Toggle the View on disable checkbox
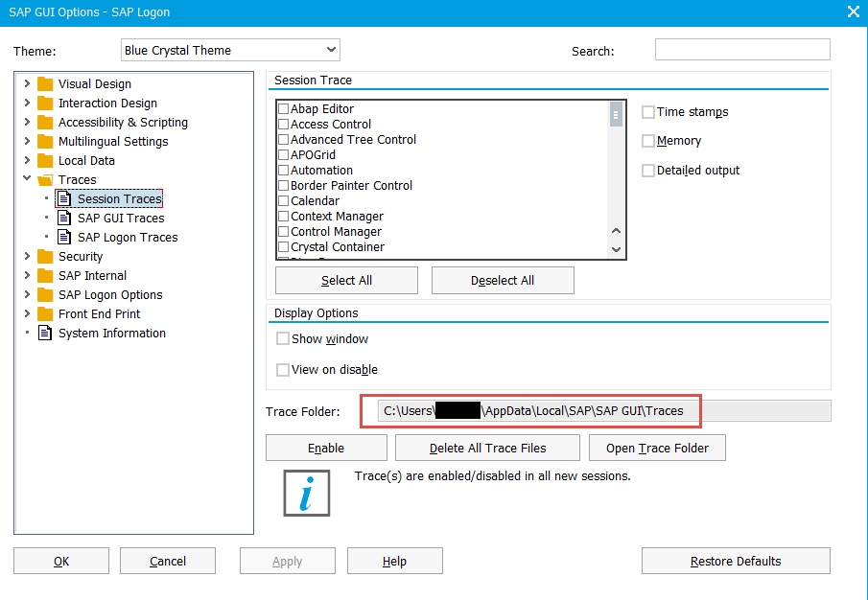The width and height of the screenshot is (868, 600). [283, 370]
